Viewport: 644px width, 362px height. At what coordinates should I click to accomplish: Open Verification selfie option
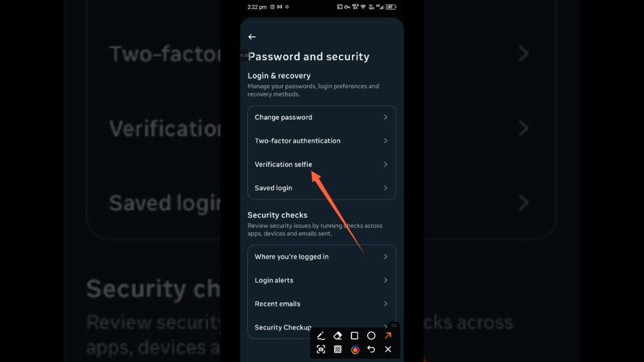(x=321, y=164)
